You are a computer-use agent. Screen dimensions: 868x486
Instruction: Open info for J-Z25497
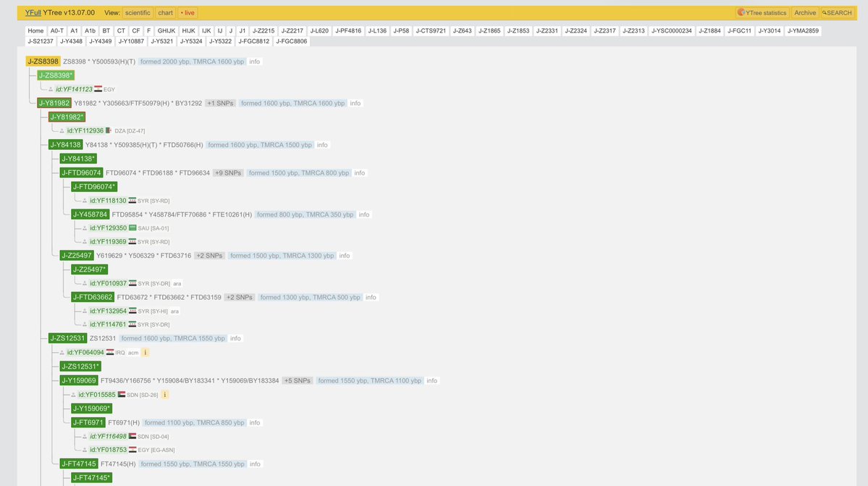(x=345, y=256)
